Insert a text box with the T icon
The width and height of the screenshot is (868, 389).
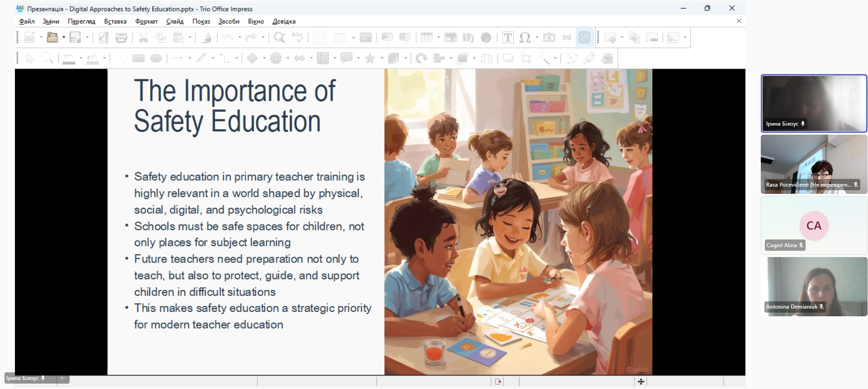point(508,37)
